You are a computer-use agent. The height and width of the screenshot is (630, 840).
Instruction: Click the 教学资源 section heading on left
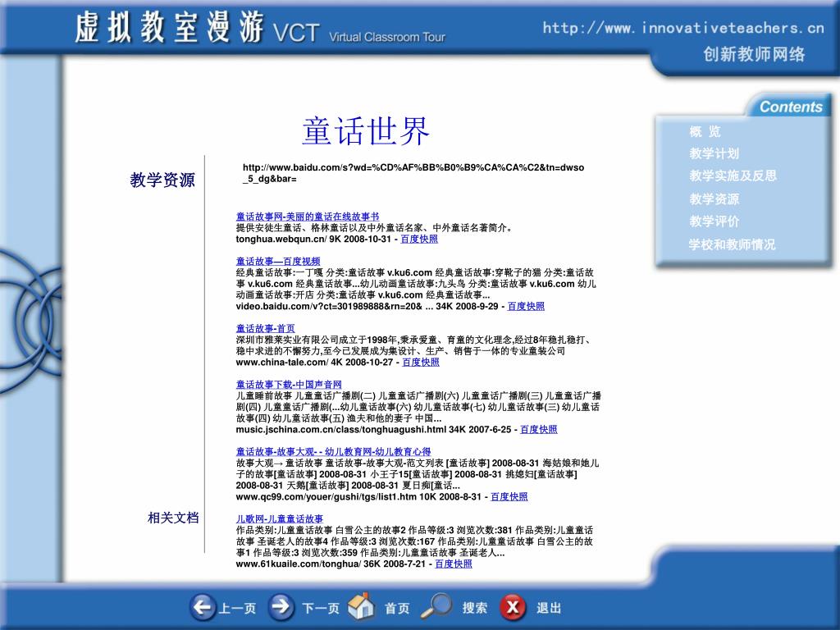click(x=162, y=180)
